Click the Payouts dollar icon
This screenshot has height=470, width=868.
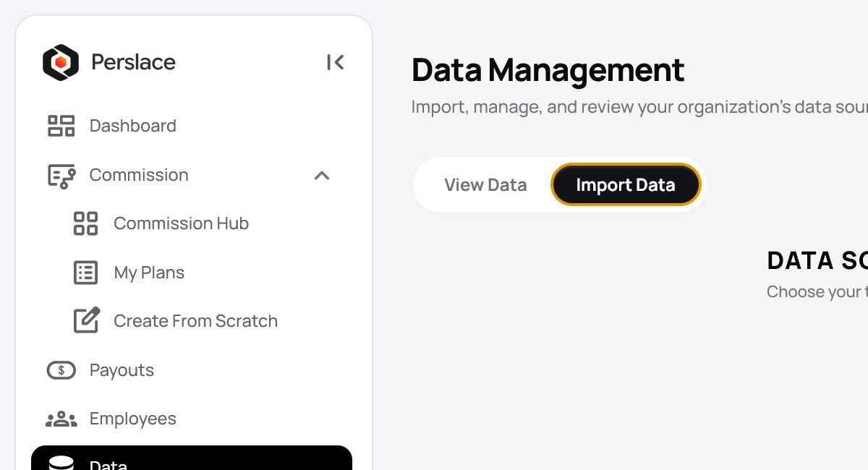(61, 370)
